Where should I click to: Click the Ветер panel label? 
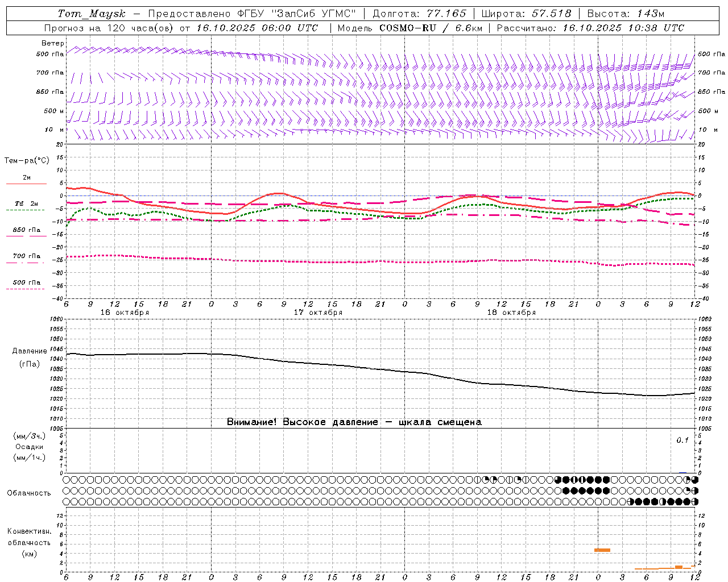53,43
